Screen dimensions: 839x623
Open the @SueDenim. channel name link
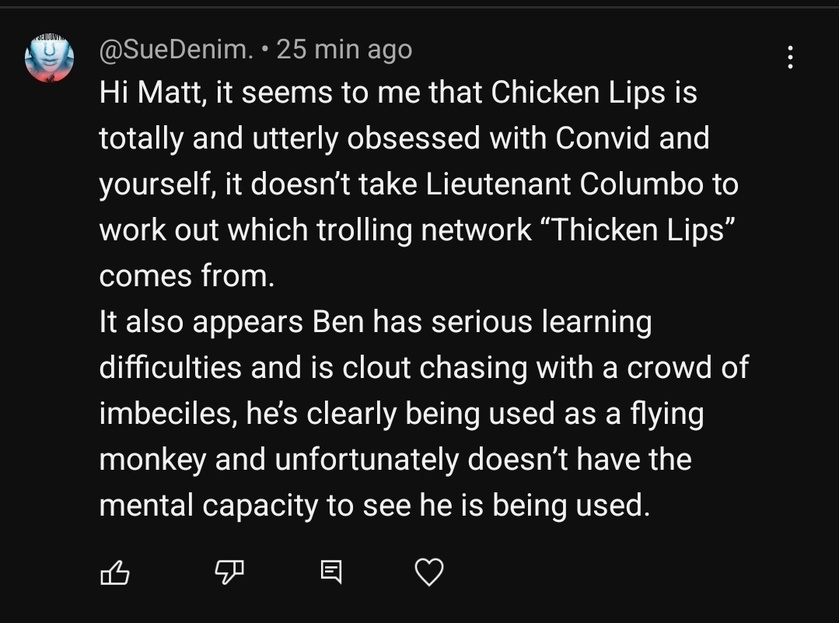click(176, 48)
